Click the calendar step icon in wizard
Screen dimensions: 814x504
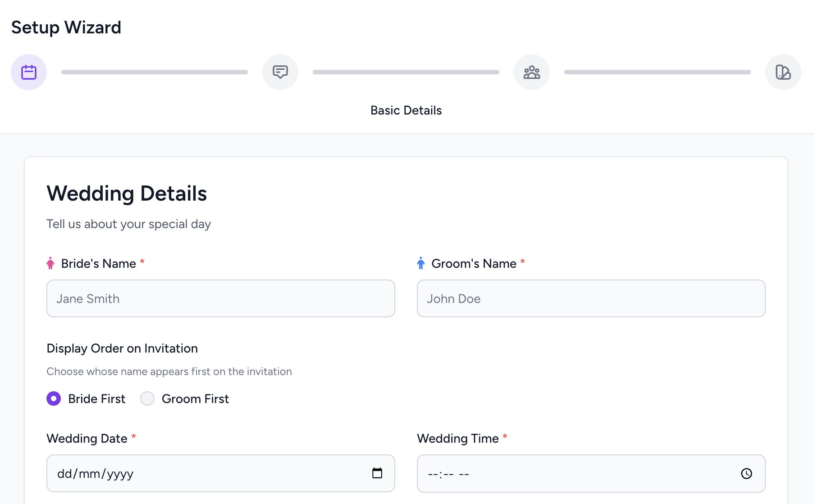29,72
